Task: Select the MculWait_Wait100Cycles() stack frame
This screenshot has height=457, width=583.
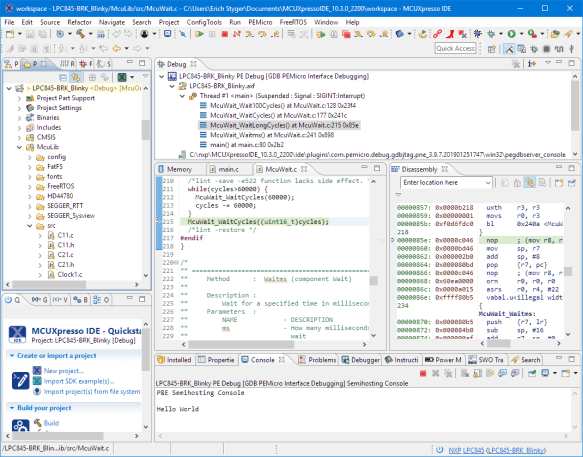Action: 283,106
